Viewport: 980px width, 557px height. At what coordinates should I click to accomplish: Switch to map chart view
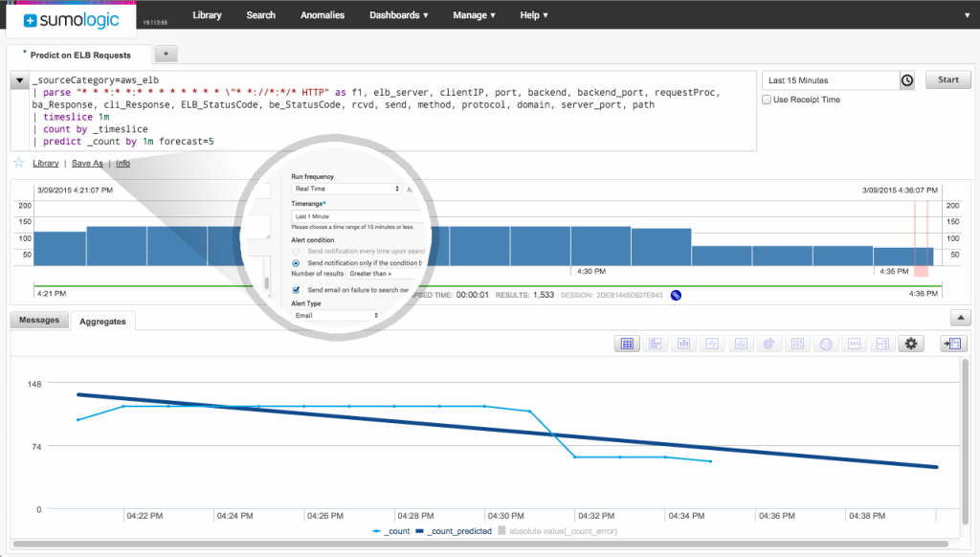826,344
